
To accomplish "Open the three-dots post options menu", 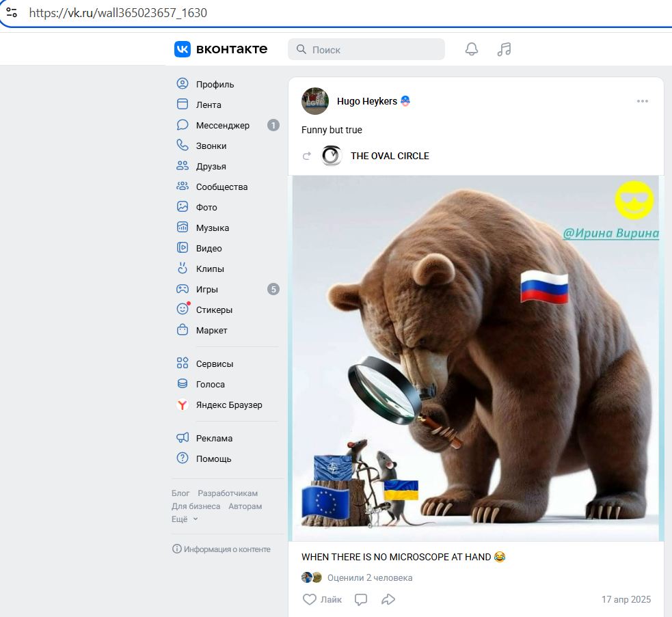I will click(643, 101).
